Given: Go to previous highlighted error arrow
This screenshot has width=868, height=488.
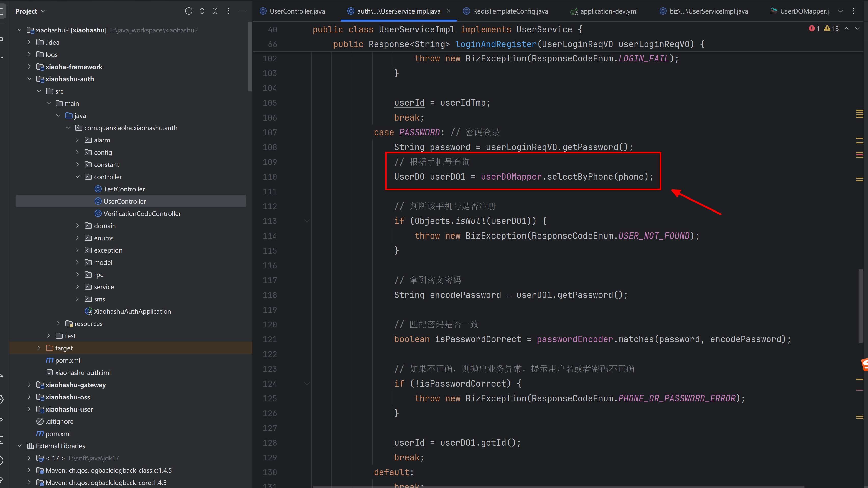Looking at the screenshot, I should [846, 29].
